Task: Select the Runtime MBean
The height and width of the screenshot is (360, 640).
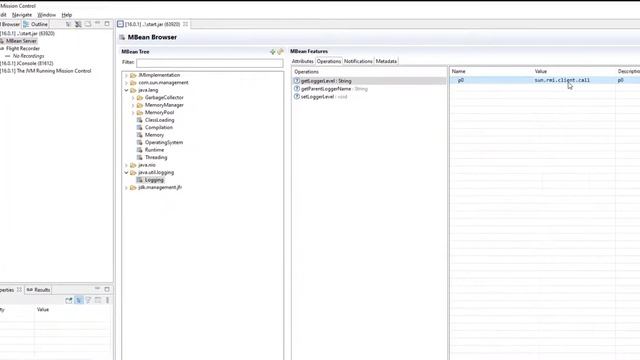Action: tap(154, 150)
